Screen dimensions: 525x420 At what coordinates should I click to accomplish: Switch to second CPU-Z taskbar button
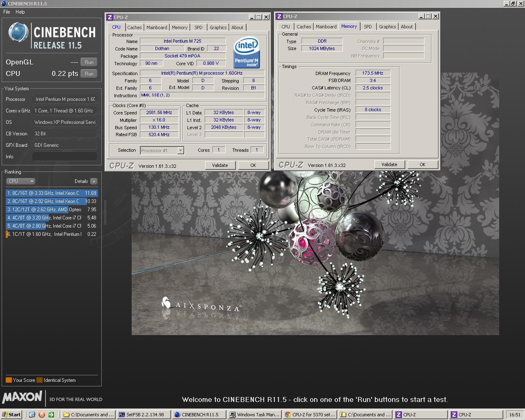click(x=476, y=415)
